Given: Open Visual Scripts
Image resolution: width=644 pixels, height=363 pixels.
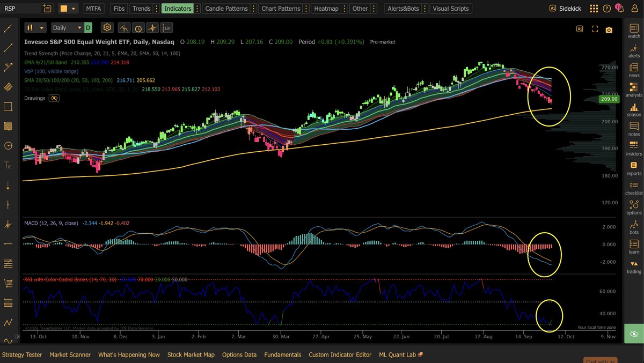Looking at the screenshot, I should point(451,9).
